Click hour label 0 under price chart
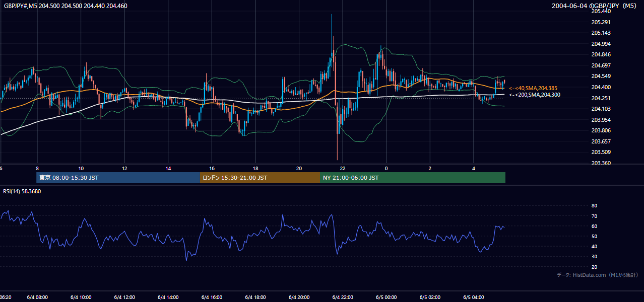Viewport: 644px width, 302px height. [x=387, y=168]
